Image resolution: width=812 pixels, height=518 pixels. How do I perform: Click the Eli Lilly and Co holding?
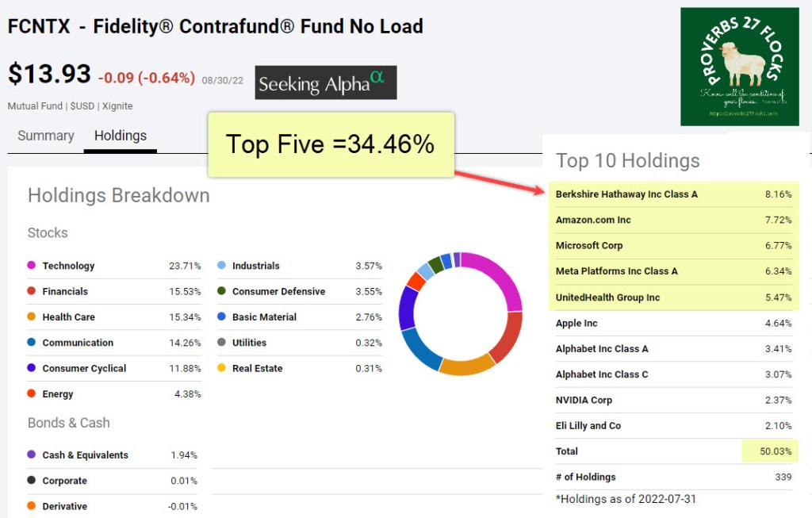(x=588, y=426)
